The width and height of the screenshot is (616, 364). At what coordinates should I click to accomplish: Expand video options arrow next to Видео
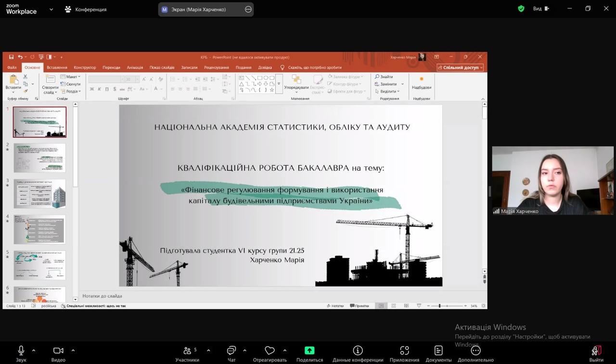[73, 350]
